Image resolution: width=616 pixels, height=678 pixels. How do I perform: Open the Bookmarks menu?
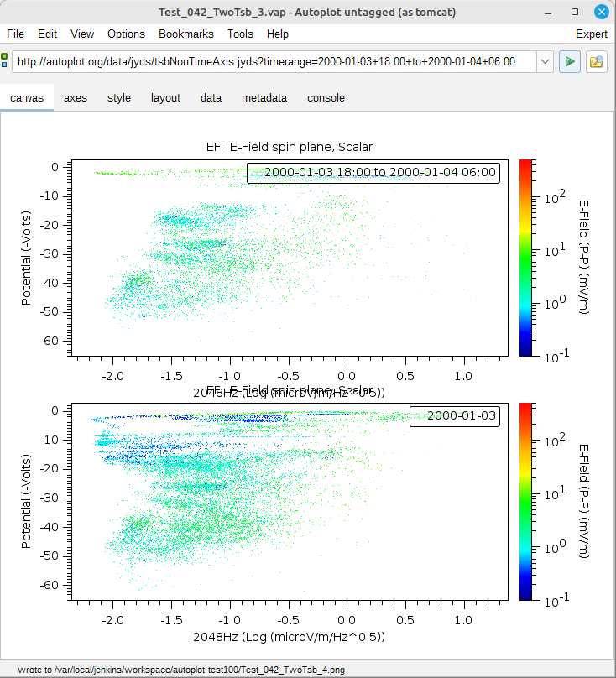pyautogui.click(x=186, y=34)
